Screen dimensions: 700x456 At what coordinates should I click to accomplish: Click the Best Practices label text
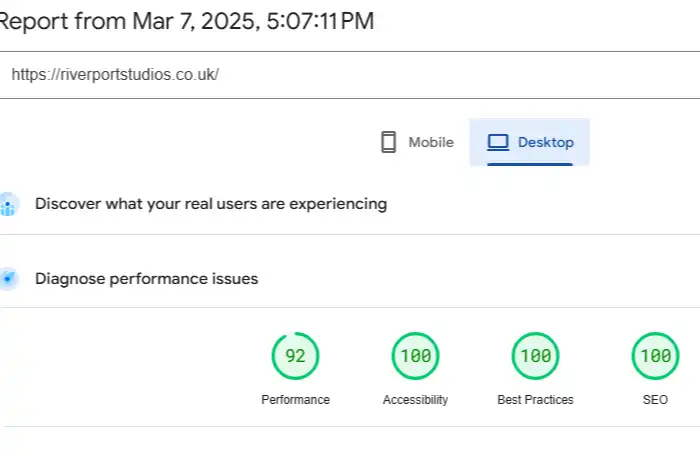click(x=535, y=400)
